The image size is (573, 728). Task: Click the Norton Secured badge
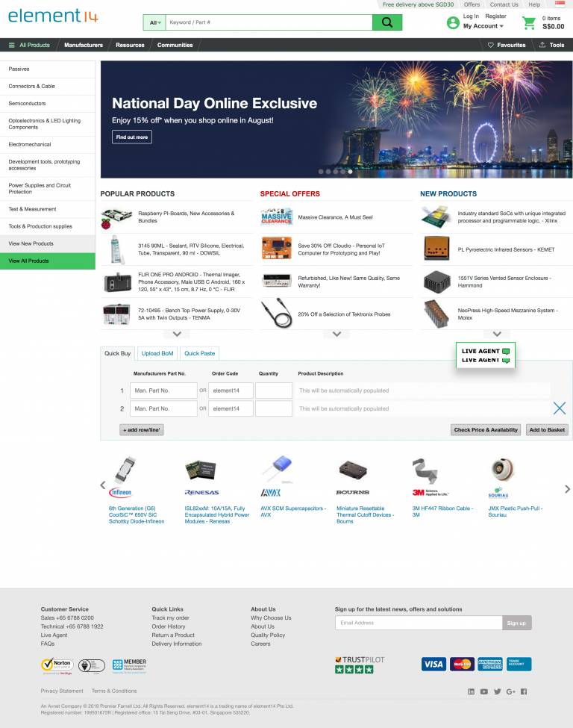click(57, 666)
